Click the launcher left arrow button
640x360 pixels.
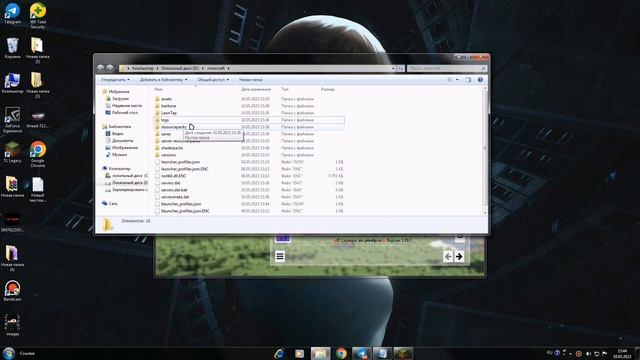pos(448,256)
